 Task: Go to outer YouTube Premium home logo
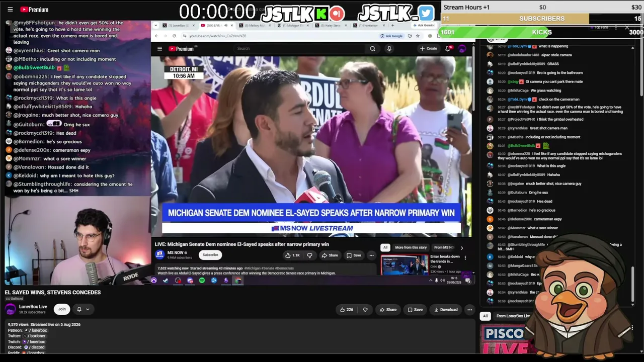coord(34,10)
